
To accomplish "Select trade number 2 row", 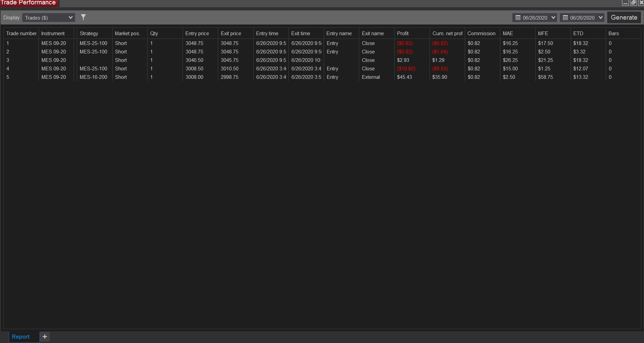I will (322, 52).
